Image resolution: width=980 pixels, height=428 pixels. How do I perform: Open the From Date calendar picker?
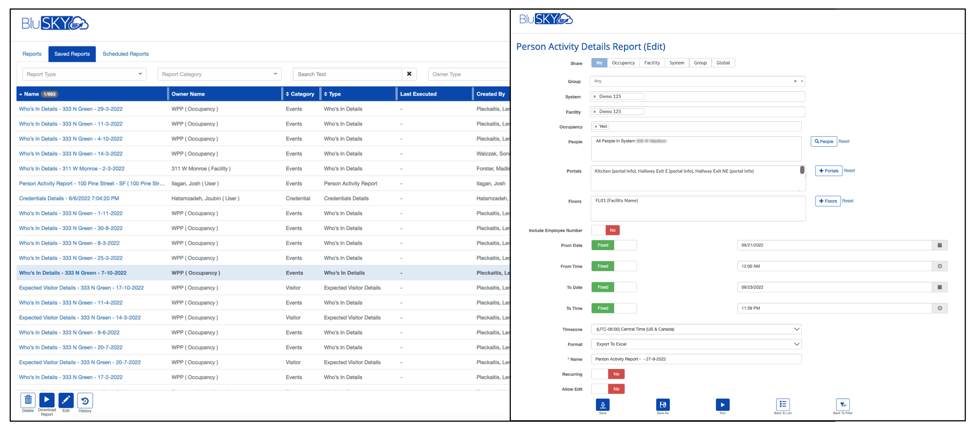pos(940,245)
